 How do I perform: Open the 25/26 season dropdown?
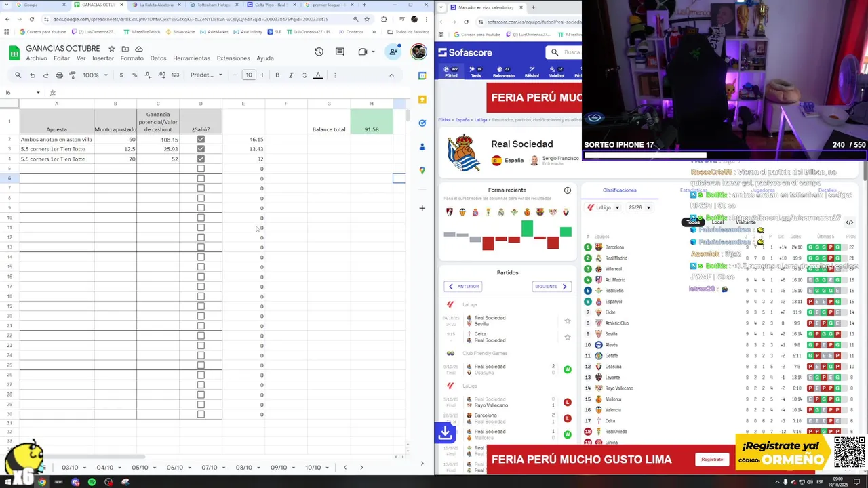(x=639, y=207)
